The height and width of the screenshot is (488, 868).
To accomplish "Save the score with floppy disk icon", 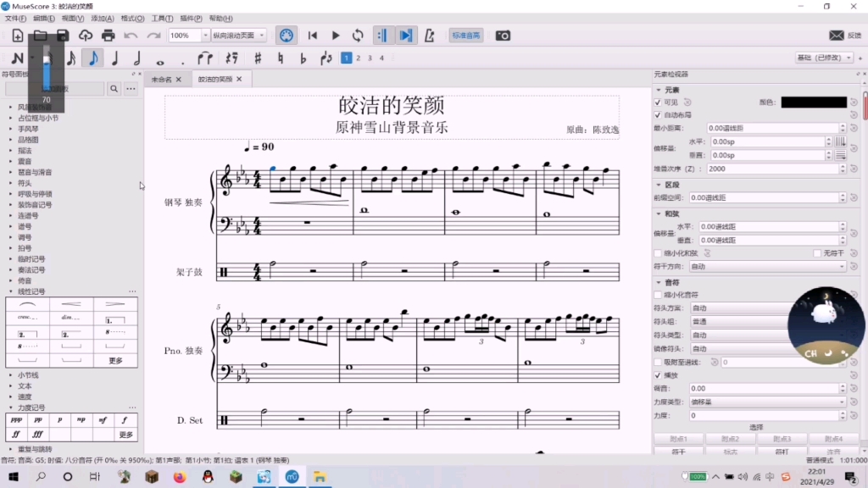I will pos(63,36).
